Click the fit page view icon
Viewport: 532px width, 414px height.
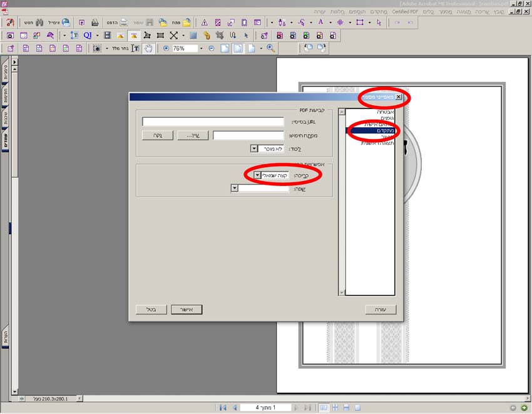click(238, 48)
